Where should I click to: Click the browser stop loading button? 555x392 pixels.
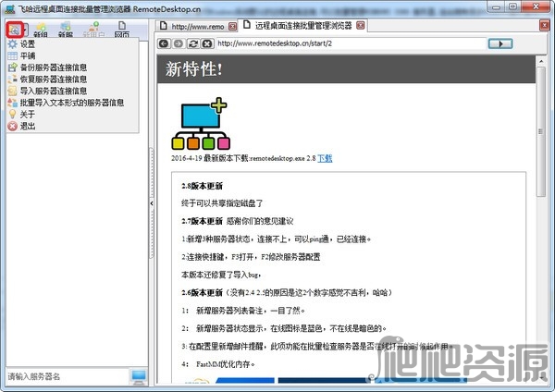[x=207, y=43]
